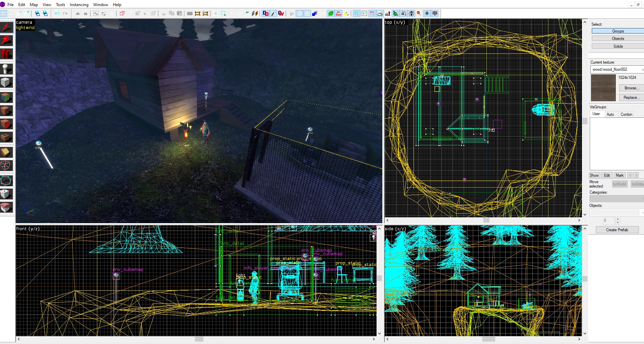Set selection mode to Groups

pos(618,31)
